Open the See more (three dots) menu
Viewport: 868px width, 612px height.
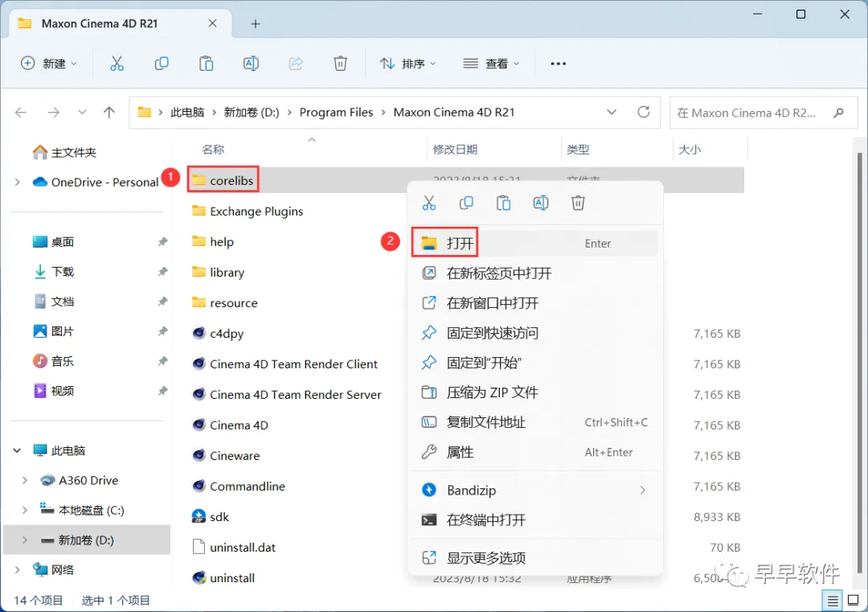tap(558, 64)
